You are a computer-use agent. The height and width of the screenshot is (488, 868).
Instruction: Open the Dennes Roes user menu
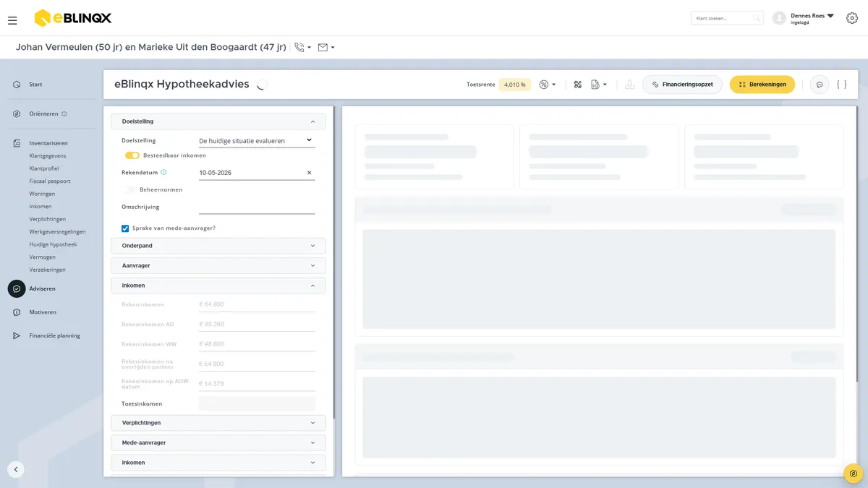click(804, 18)
